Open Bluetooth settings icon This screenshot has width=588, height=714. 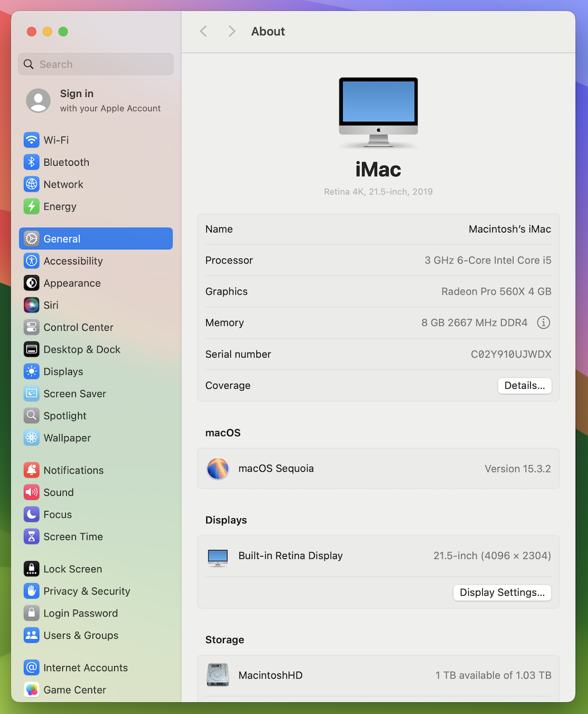(x=32, y=162)
